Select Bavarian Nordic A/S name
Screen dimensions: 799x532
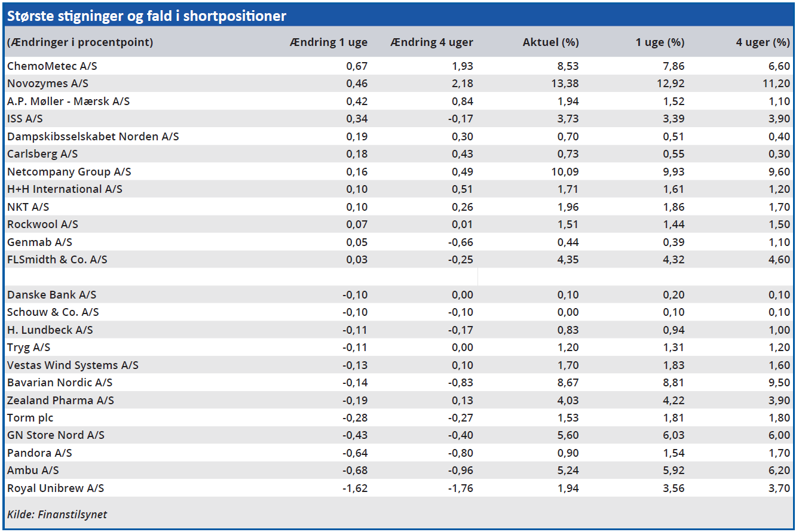coord(60,383)
